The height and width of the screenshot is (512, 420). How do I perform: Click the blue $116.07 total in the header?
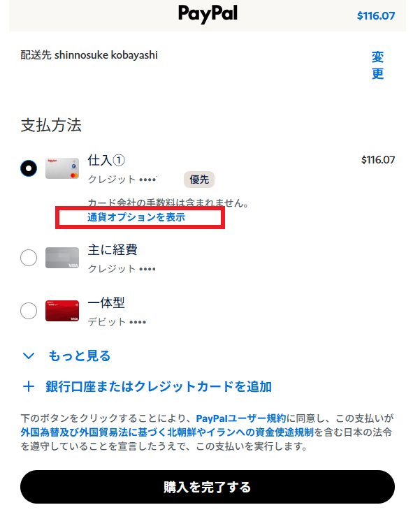(x=376, y=15)
